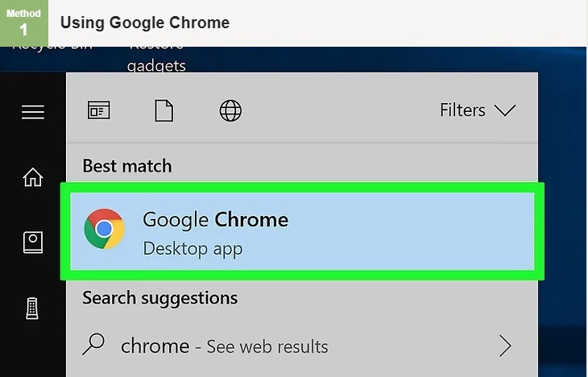
Task: Expand chrome web results arrow
Action: (505, 346)
